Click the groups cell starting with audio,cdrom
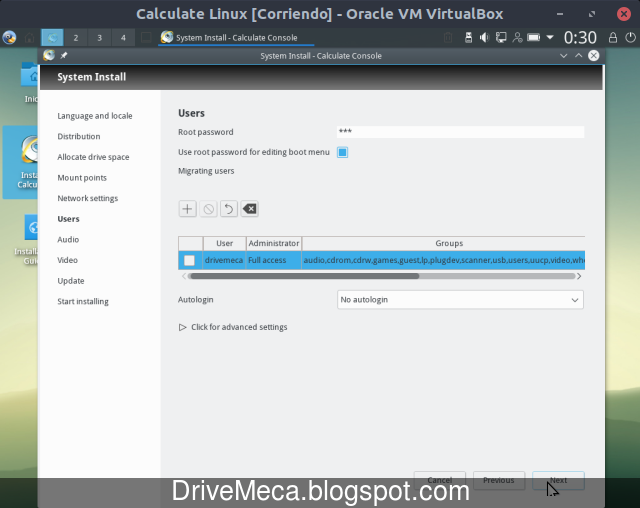The image size is (640, 508). [443, 260]
